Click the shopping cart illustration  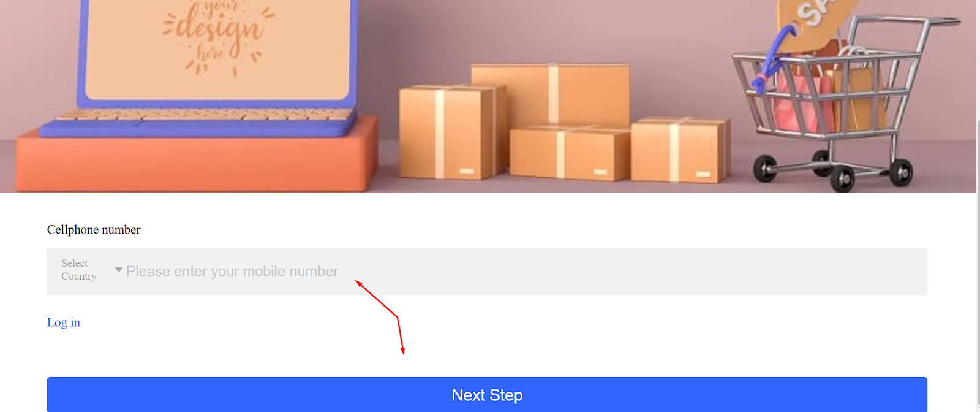pos(844,101)
